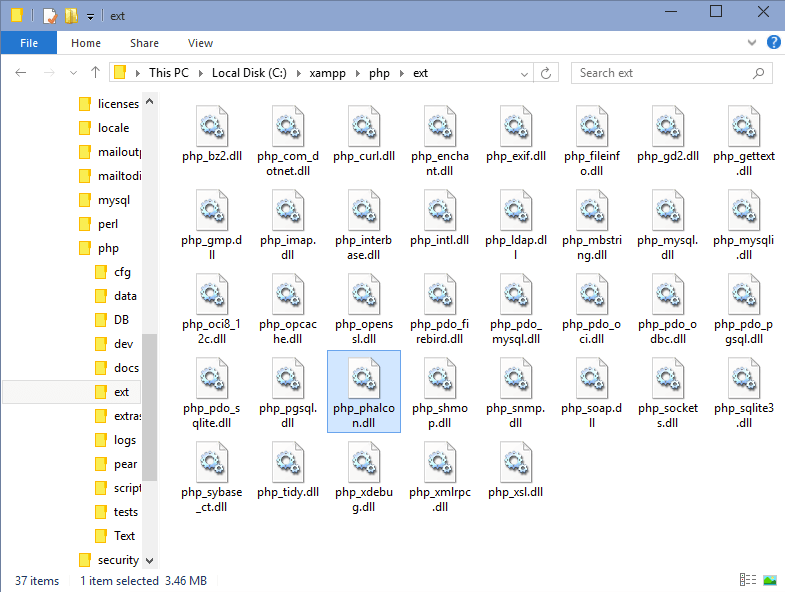
Task: Open the File menu
Action: (x=29, y=43)
